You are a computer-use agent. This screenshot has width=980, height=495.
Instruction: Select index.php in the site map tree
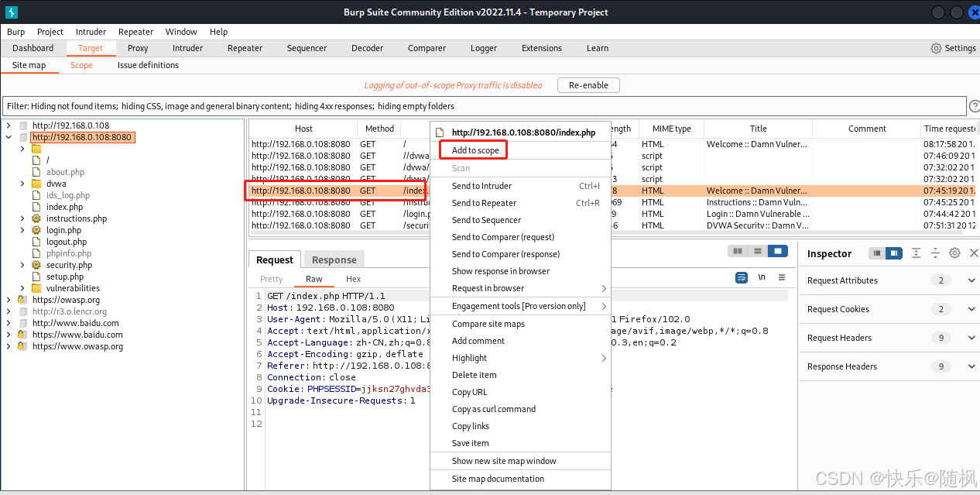tap(64, 207)
